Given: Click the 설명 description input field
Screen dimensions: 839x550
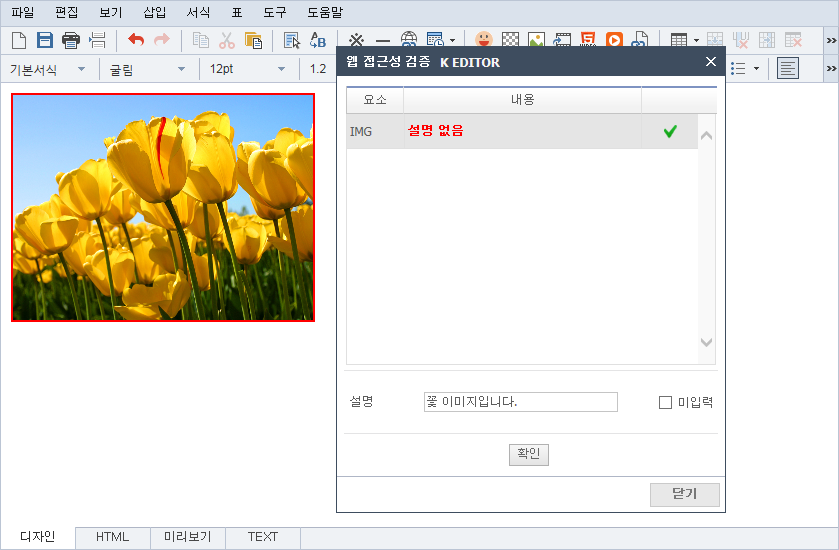Looking at the screenshot, I should click(x=521, y=402).
